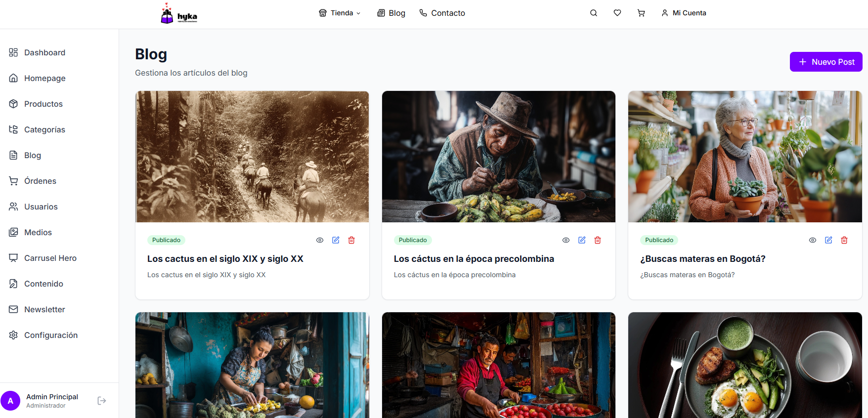Delete the materas en Bogotá post

click(x=844, y=240)
